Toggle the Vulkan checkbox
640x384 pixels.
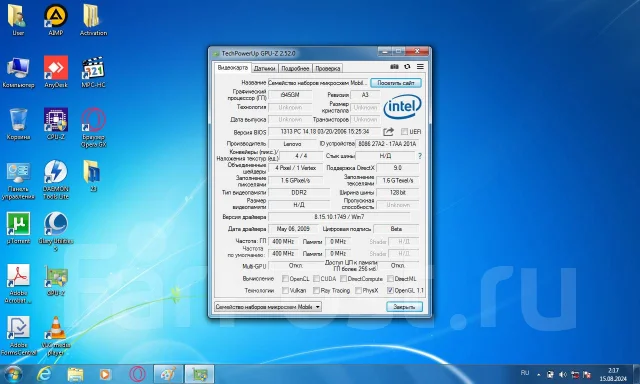(285, 291)
